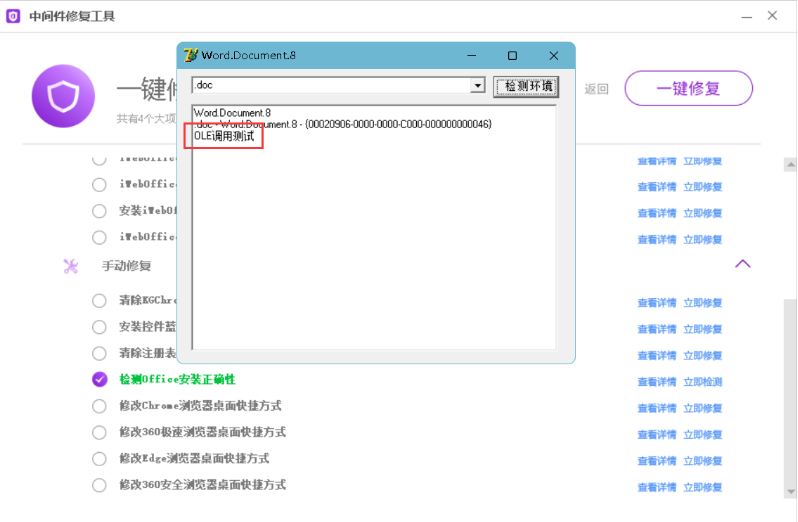Select radio for 修改360安全浏览器桌面快捷方式
The image size is (798, 522).
click(99, 485)
